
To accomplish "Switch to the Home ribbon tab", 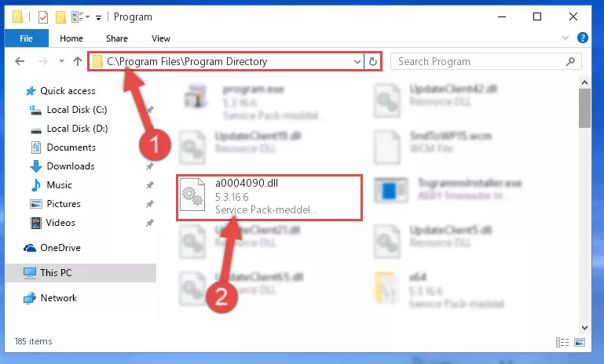I will tap(71, 38).
